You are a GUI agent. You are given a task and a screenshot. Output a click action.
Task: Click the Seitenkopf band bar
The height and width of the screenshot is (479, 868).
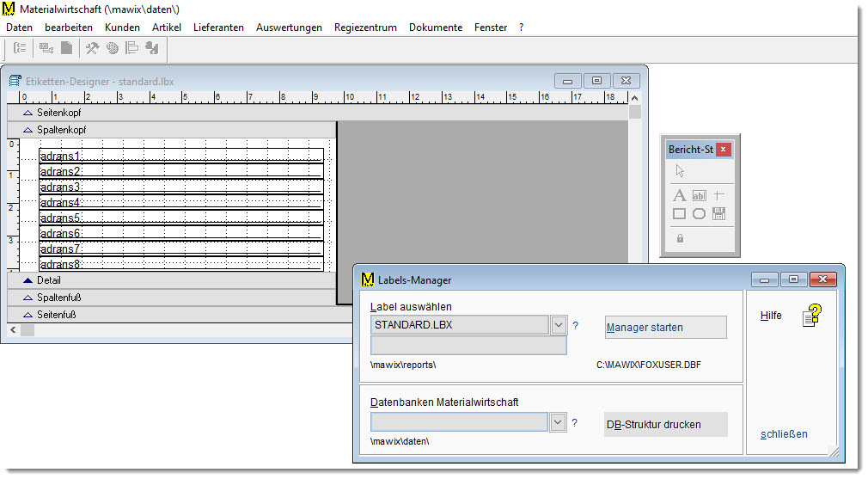[x=172, y=113]
